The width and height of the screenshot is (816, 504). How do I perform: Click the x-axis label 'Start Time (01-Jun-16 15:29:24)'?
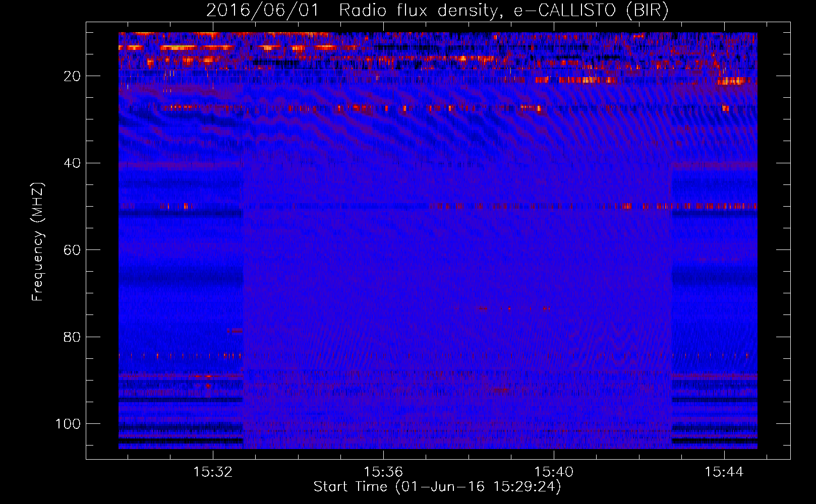[x=437, y=487]
